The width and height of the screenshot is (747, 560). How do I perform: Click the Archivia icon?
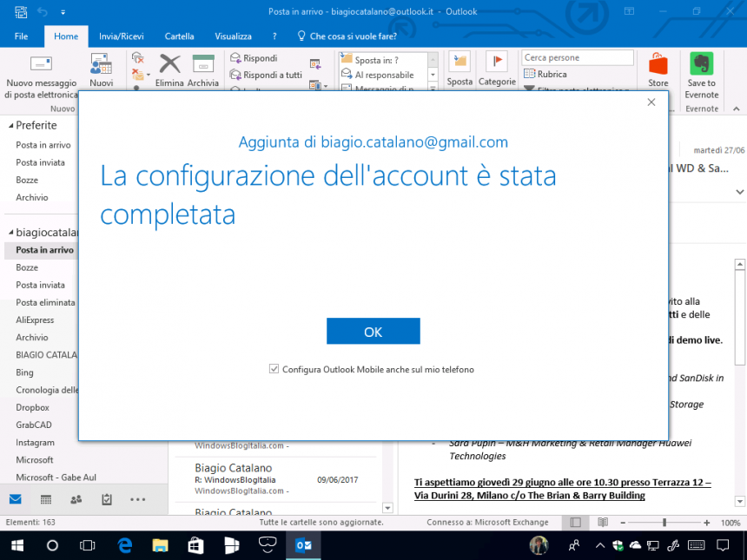pyautogui.click(x=203, y=70)
